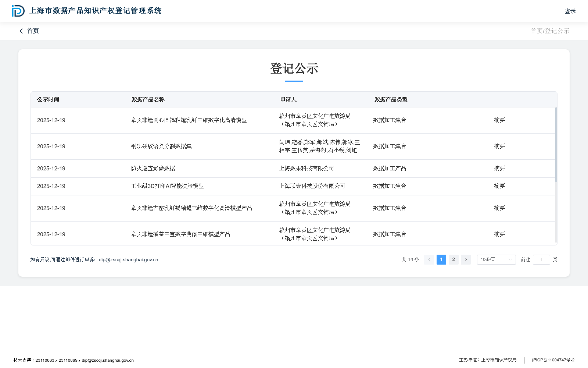Open 摘要 for 章贡非遗同心圆褐釉罐乳钉三维数字化高清模型

[499, 120]
